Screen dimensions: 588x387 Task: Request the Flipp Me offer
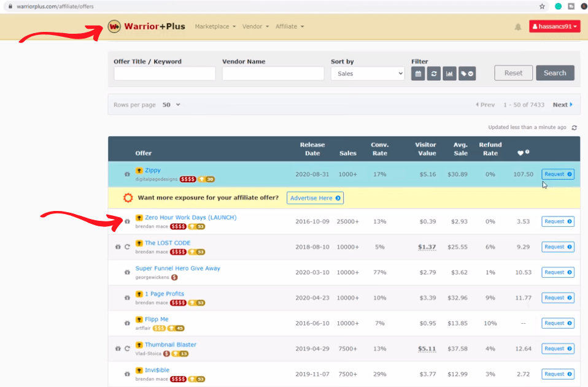click(558, 323)
